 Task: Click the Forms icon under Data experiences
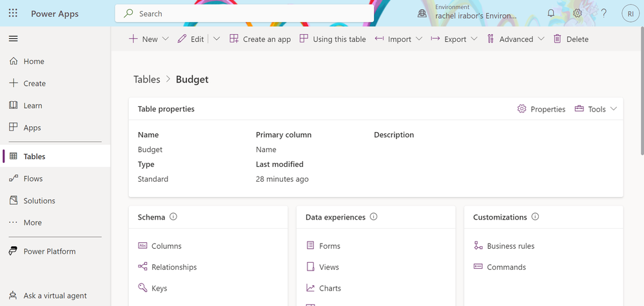coord(310,245)
